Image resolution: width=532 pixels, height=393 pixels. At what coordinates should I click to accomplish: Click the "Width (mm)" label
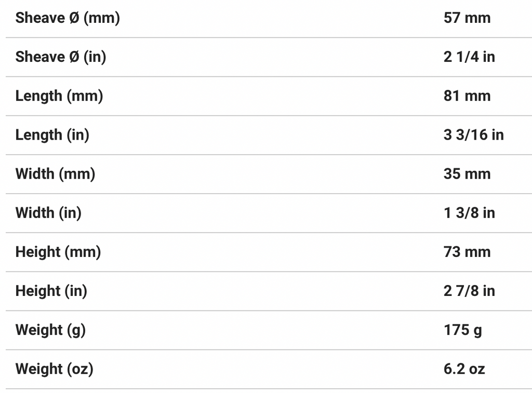click(56, 174)
